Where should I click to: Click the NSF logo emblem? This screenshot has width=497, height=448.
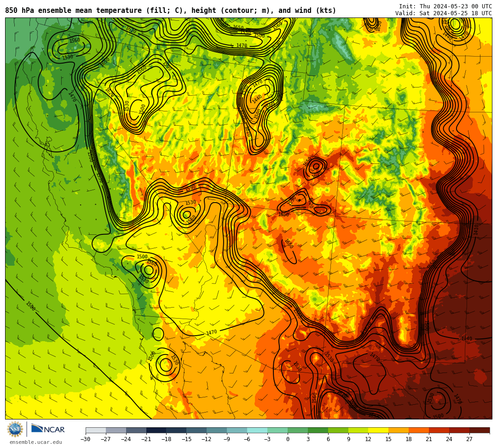[15, 430]
